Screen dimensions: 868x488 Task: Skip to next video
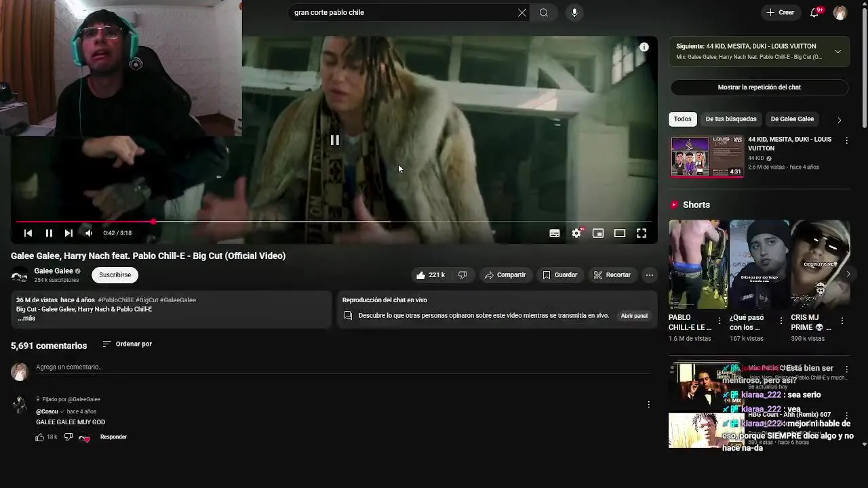(x=68, y=233)
